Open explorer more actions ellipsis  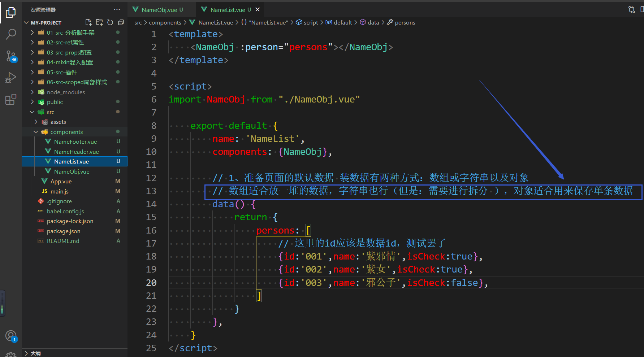click(x=117, y=9)
